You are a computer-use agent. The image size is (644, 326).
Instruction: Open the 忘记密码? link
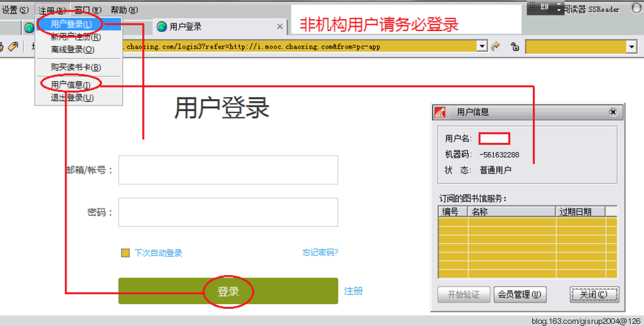(321, 252)
